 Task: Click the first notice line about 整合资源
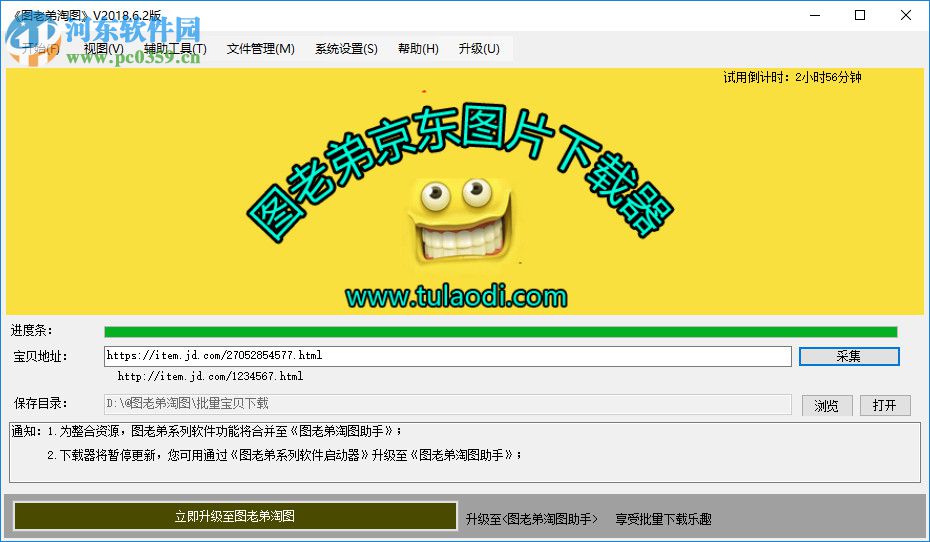225,431
